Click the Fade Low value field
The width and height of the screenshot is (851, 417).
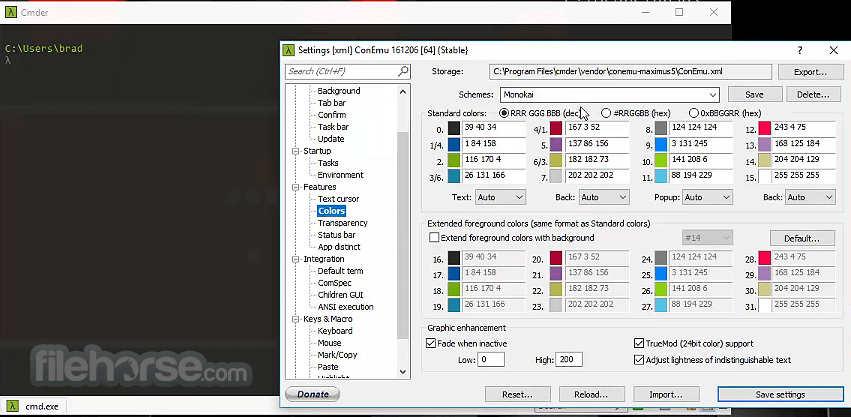point(491,359)
